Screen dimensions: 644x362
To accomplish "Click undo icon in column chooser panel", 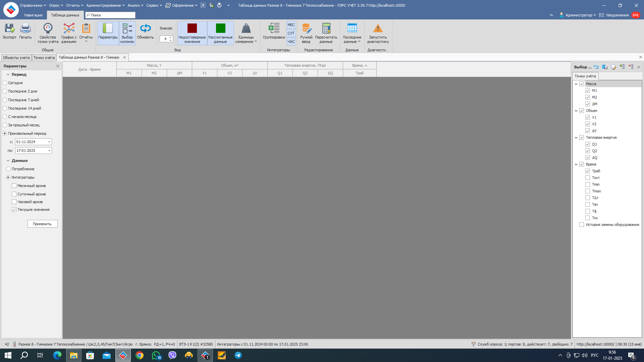I will (596, 67).
